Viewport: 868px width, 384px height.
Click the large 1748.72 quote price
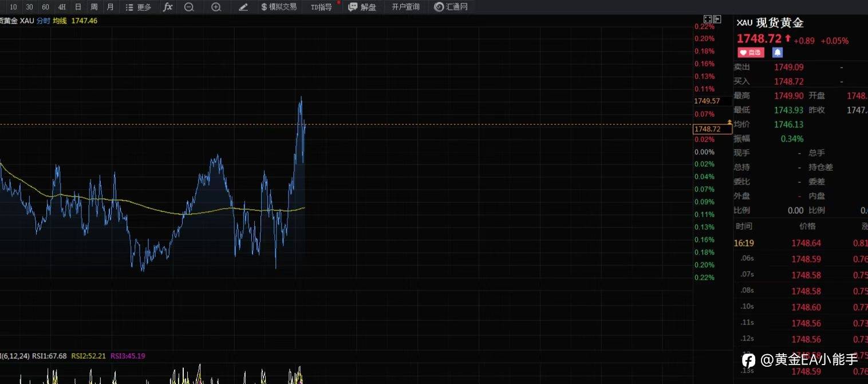point(759,39)
